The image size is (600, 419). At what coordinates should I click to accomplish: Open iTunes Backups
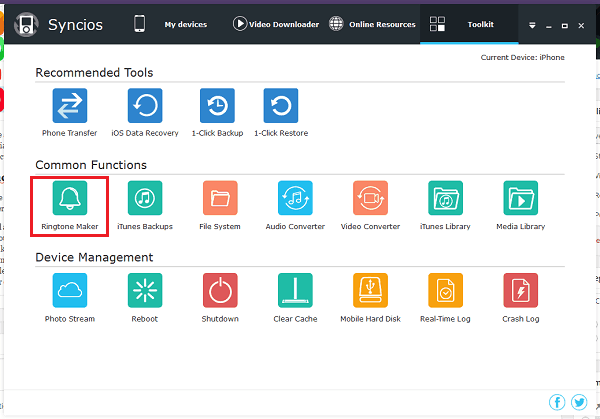145,198
